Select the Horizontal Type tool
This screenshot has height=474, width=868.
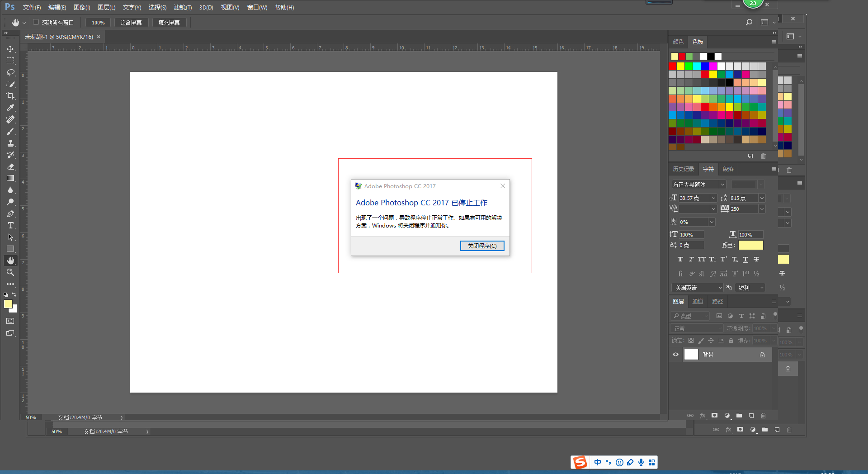(x=10, y=225)
